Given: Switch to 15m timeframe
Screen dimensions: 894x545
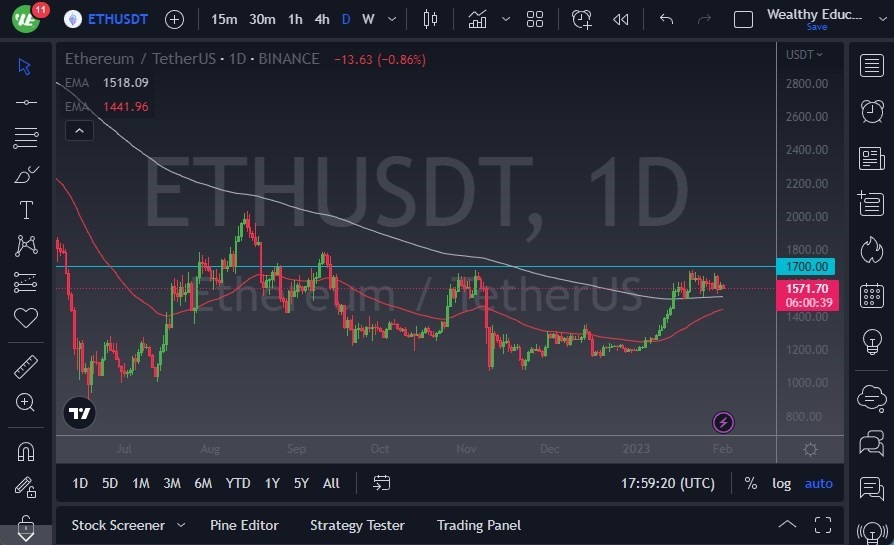Looking at the screenshot, I should 224,19.
